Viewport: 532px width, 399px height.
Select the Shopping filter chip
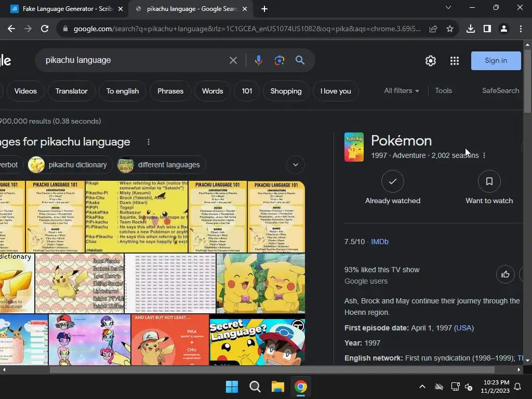pos(286,91)
